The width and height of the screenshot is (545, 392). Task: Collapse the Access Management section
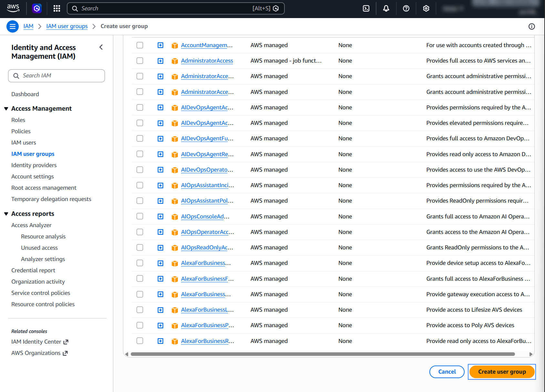[x=6, y=109]
